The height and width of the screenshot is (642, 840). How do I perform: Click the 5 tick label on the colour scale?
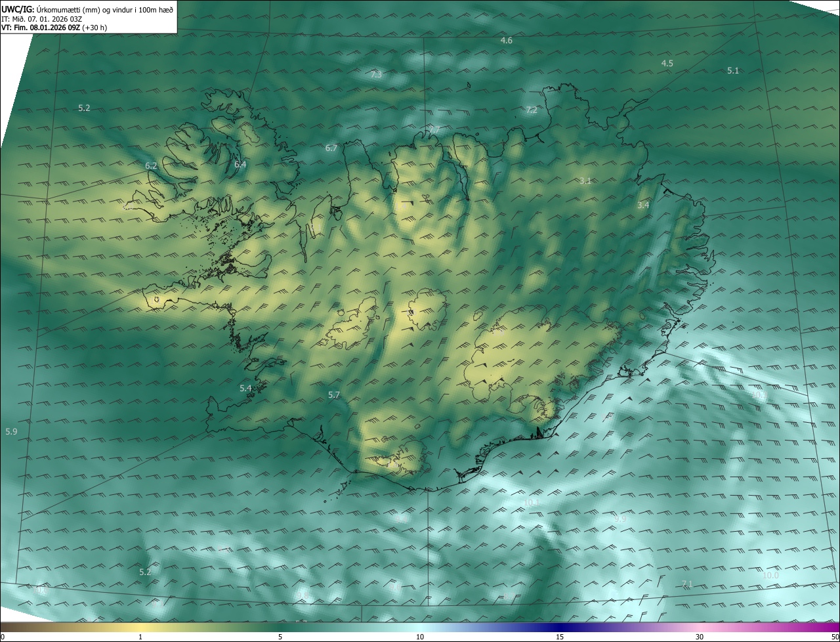coord(280,637)
